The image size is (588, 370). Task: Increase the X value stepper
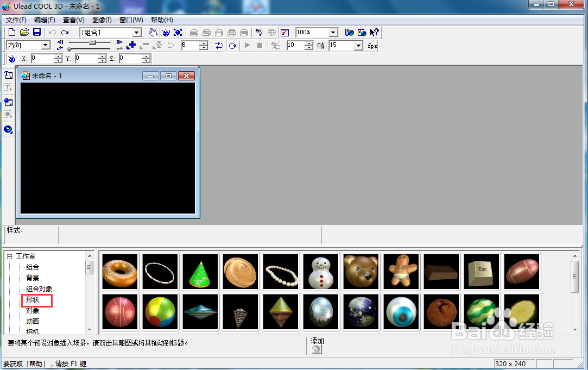58,57
